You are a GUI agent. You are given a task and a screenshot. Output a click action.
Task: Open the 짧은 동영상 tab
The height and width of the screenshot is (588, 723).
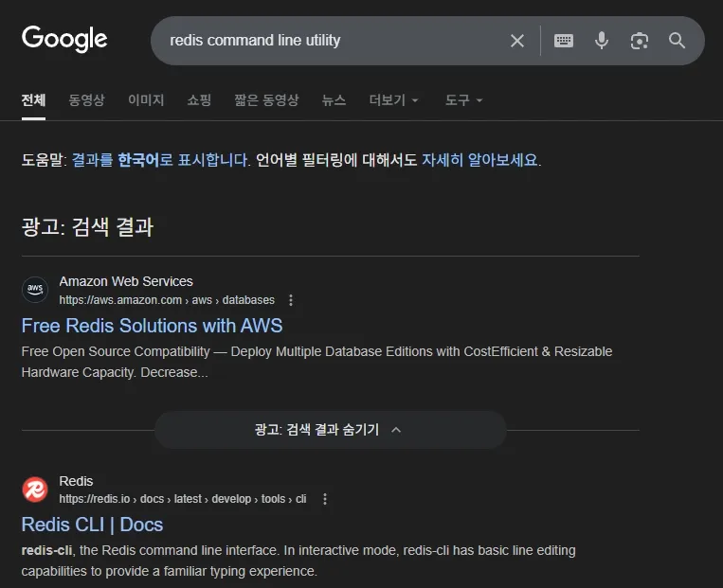pyautogui.click(x=266, y=100)
